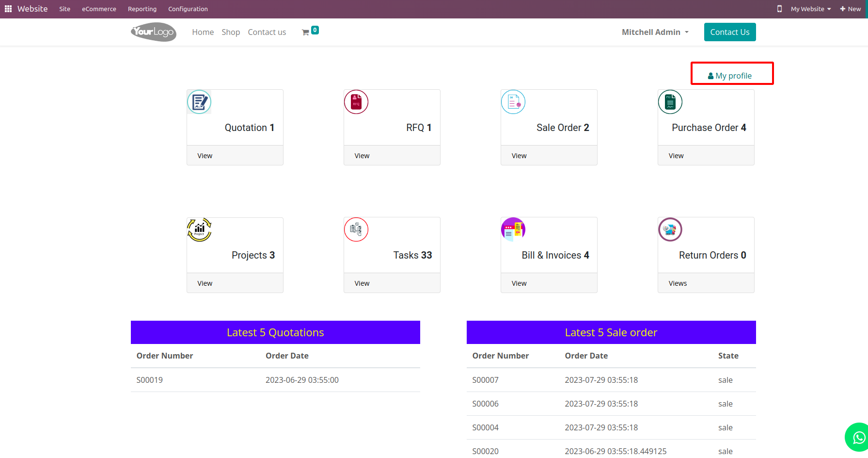This screenshot has width=868, height=458.
Task: View the Purchase Order list
Action: point(676,156)
